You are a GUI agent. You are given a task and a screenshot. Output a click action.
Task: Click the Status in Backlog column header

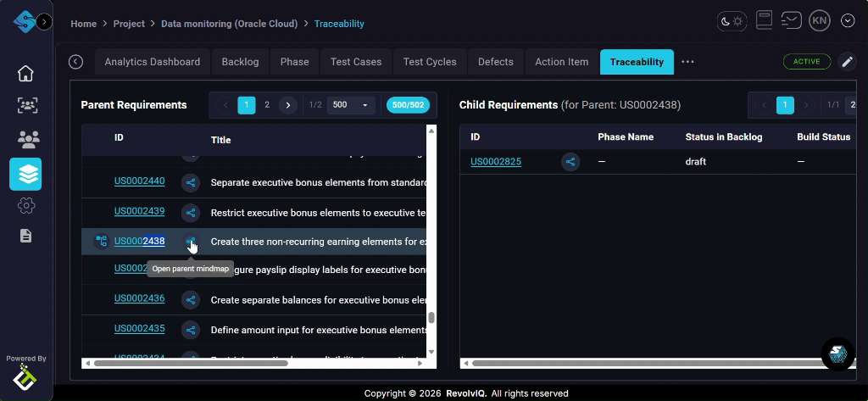pos(724,136)
